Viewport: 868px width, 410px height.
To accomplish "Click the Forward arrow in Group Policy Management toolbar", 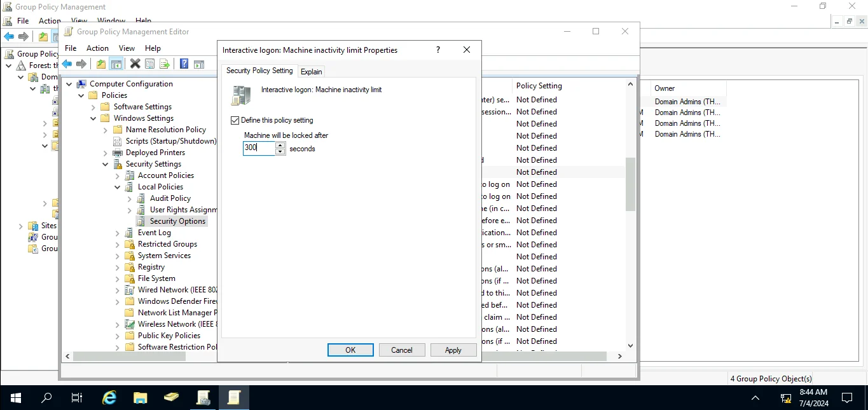I will pyautogui.click(x=24, y=37).
